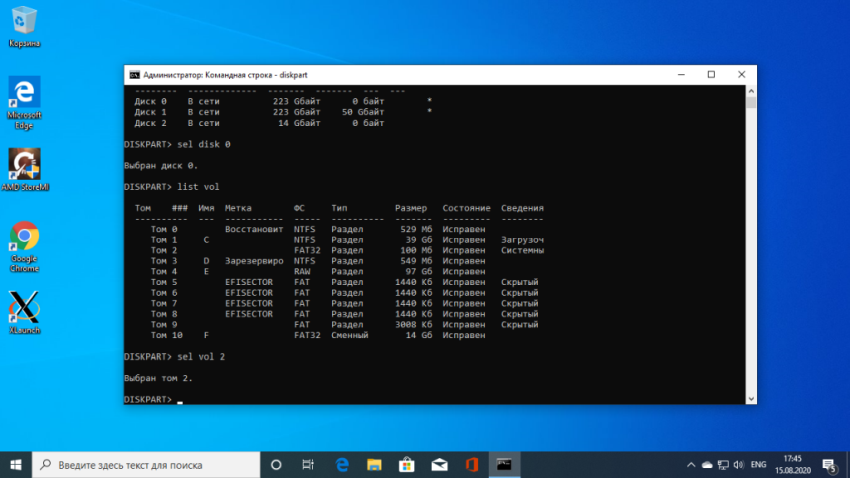Open Cortana circle icon in taskbar
Screen dimensions: 850x478
tap(277, 465)
